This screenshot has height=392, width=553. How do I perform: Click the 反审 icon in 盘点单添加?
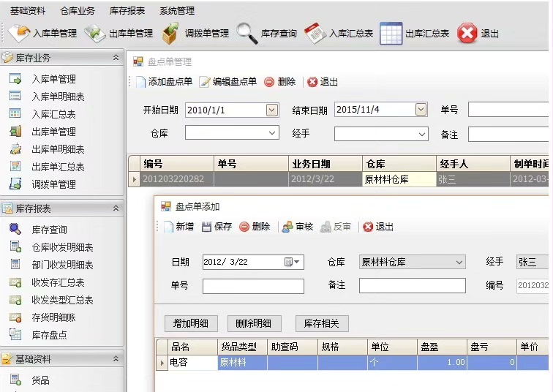click(x=326, y=227)
